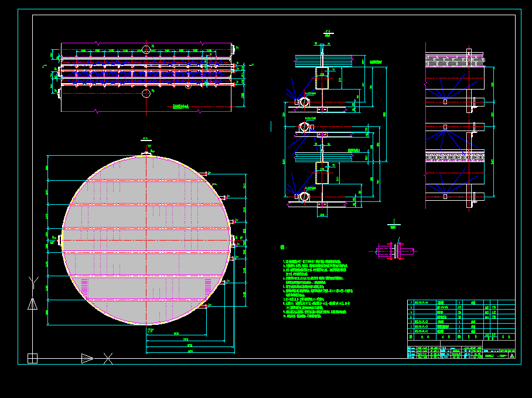Select the upper circle symbol in elevation view
532x398 pixels.
tap(146, 50)
